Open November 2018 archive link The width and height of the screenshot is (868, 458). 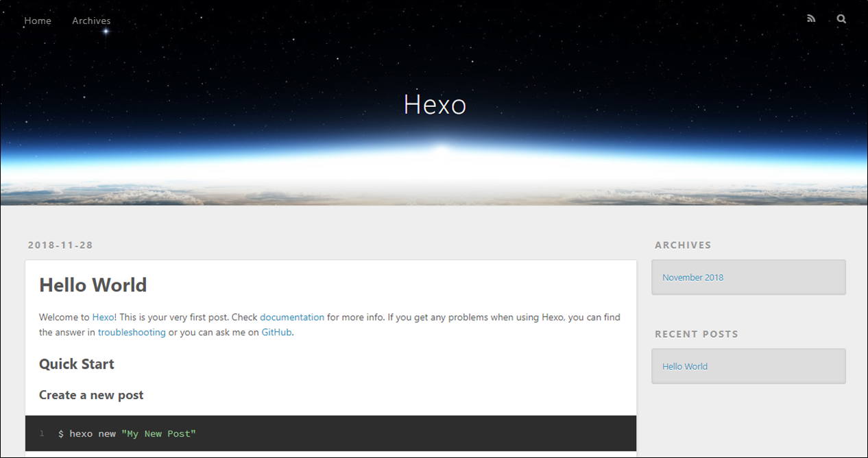click(692, 278)
